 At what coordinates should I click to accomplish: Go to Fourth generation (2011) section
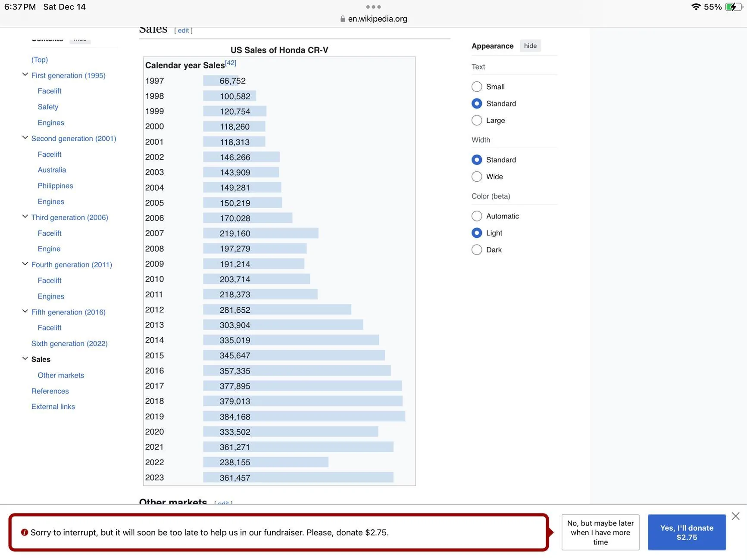point(72,264)
